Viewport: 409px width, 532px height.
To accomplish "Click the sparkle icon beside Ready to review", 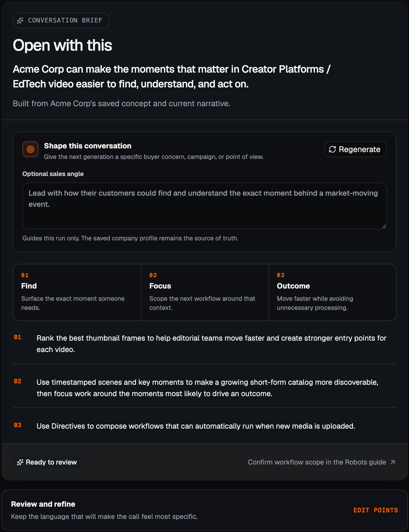I will (20, 462).
